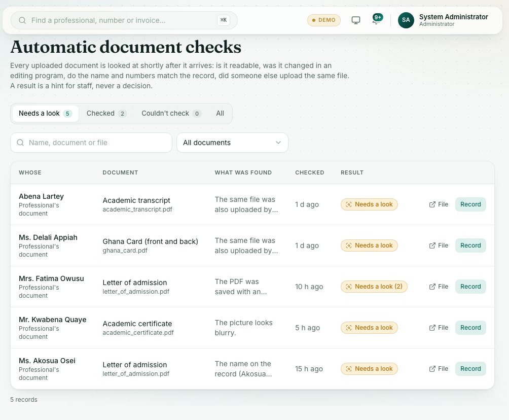Screen dimensions: 509x420
Task: Show the All tab
Action: [x=220, y=113]
